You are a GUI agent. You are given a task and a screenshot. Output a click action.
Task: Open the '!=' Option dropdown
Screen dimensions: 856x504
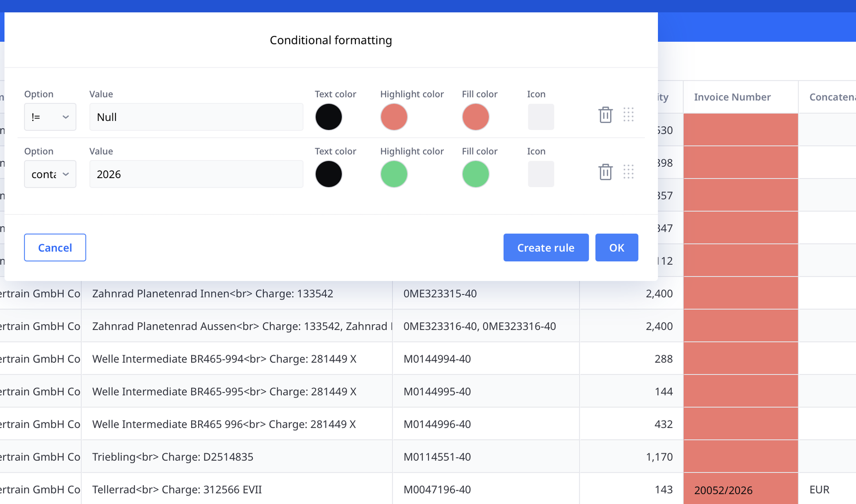point(50,117)
